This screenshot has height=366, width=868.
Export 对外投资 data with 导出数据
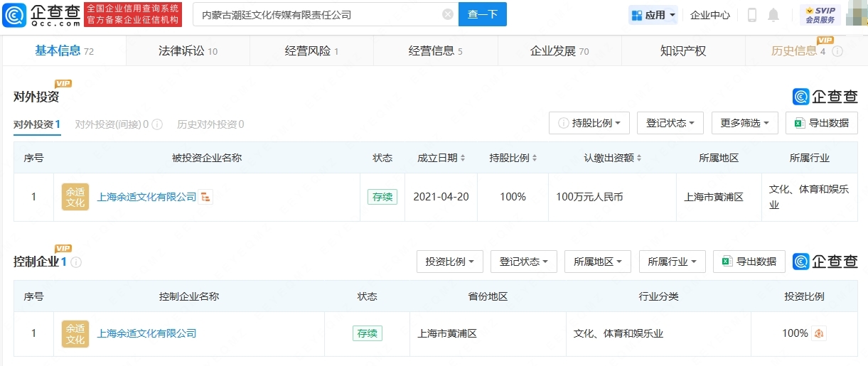[822, 123]
